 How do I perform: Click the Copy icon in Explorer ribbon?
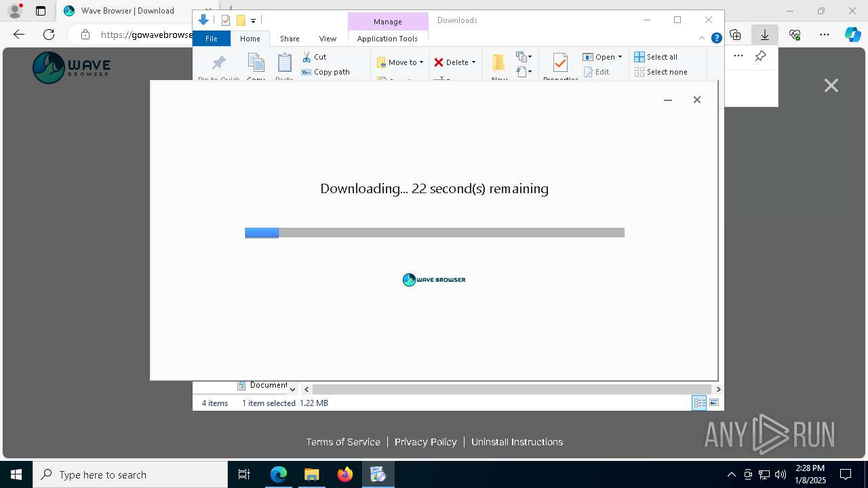(x=256, y=63)
